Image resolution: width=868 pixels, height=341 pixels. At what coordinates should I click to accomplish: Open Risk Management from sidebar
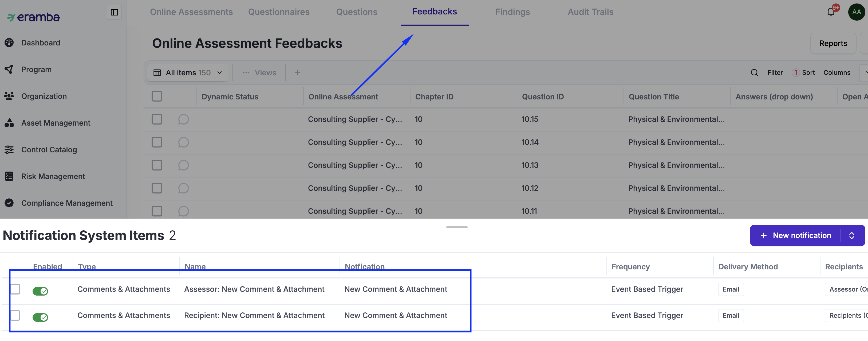tap(53, 176)
